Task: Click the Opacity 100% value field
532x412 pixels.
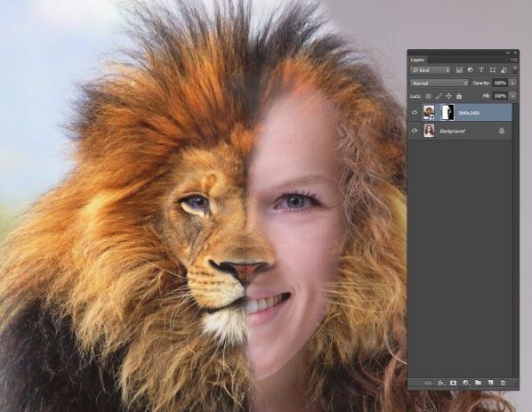Action: pos(500,83)
